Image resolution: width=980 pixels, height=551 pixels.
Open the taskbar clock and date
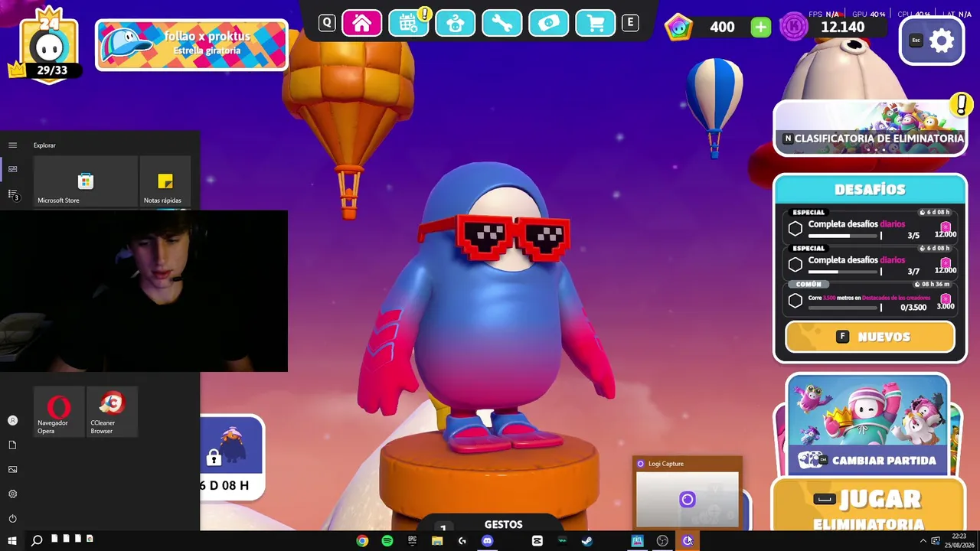(x=959, y=541)
